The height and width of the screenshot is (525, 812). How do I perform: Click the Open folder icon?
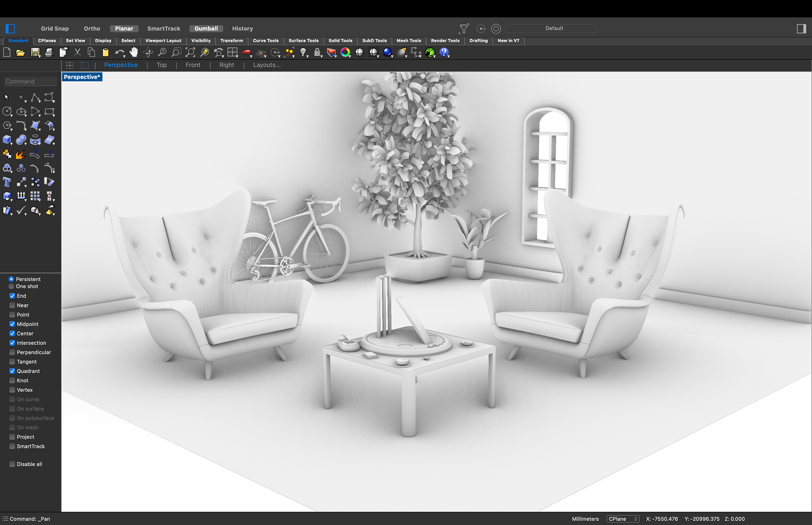20,52
